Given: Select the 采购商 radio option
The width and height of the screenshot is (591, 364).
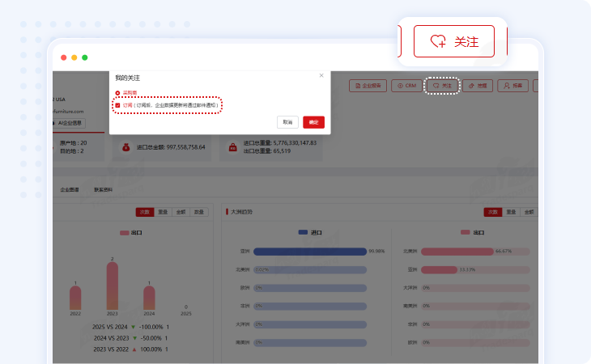Looking at the screenshot, I should [117, 93].
